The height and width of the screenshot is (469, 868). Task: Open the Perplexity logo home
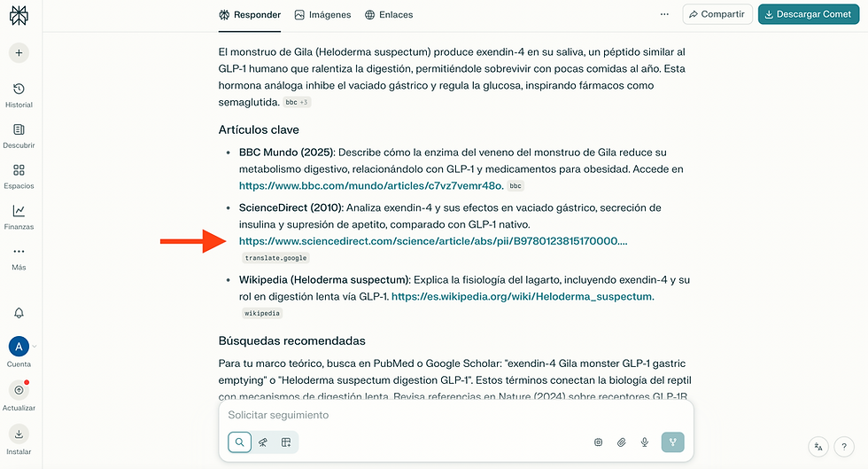[19, 16]
